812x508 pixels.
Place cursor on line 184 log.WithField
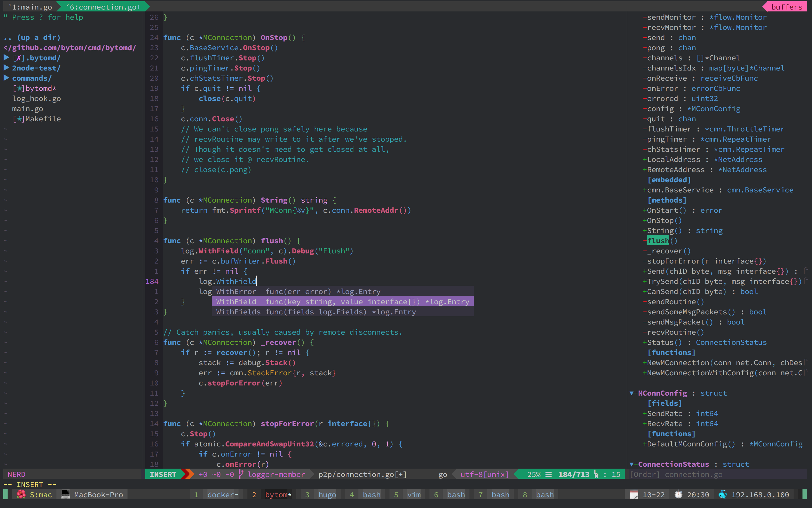tap(227, 281)
